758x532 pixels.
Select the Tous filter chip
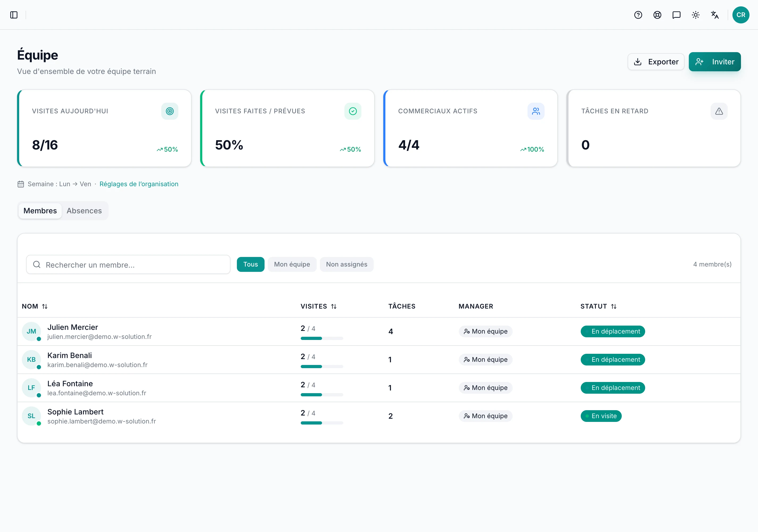point(250,264)
